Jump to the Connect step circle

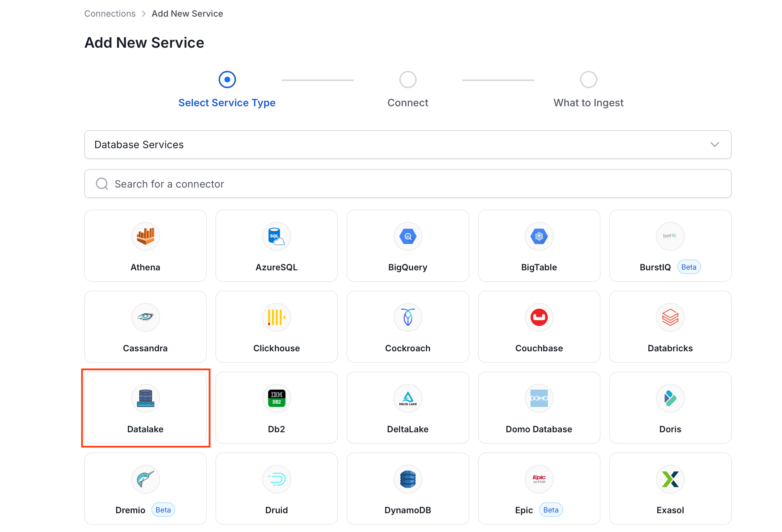pyautogui.click(x=408, y=80)
